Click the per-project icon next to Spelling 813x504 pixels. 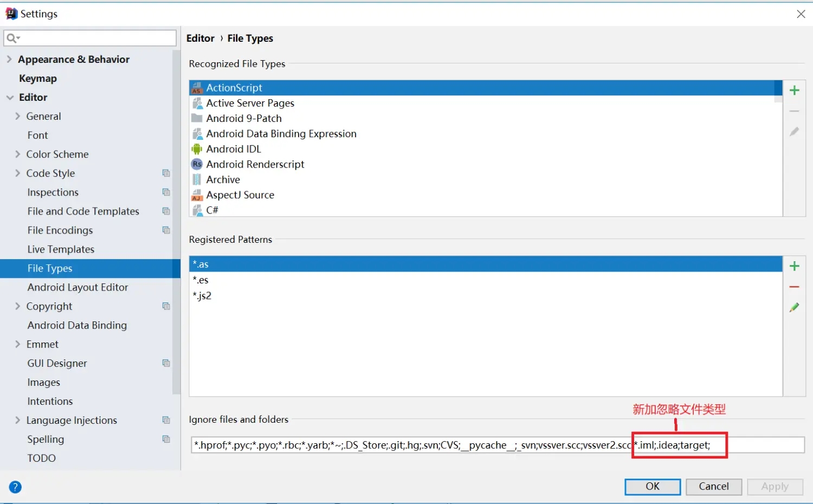166,439
